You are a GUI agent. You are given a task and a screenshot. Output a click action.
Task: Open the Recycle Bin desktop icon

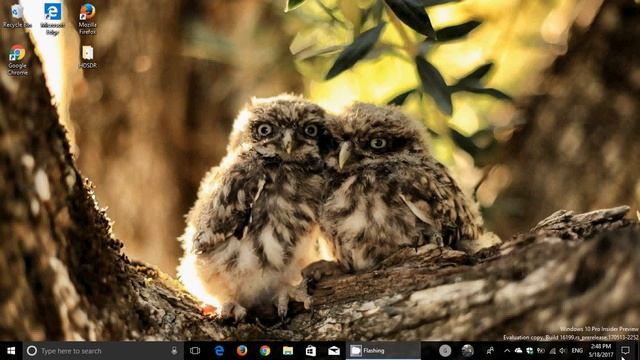click(x=17, y=16)
